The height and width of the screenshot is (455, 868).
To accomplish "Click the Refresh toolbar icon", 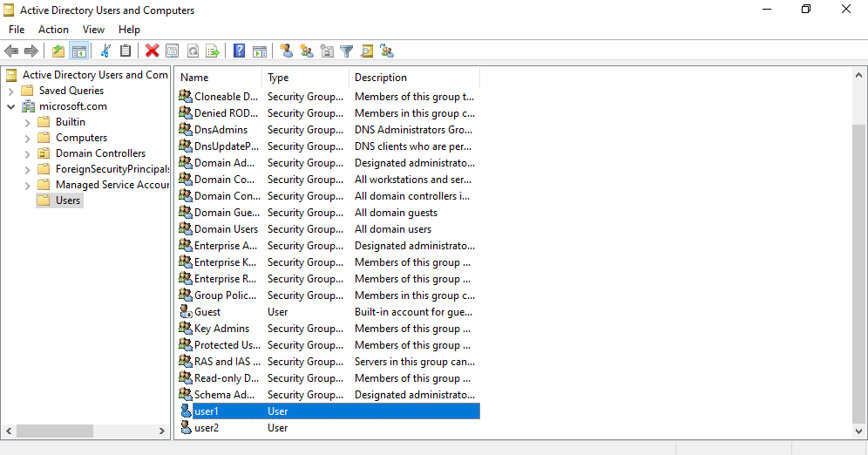I will coord(193,51).
